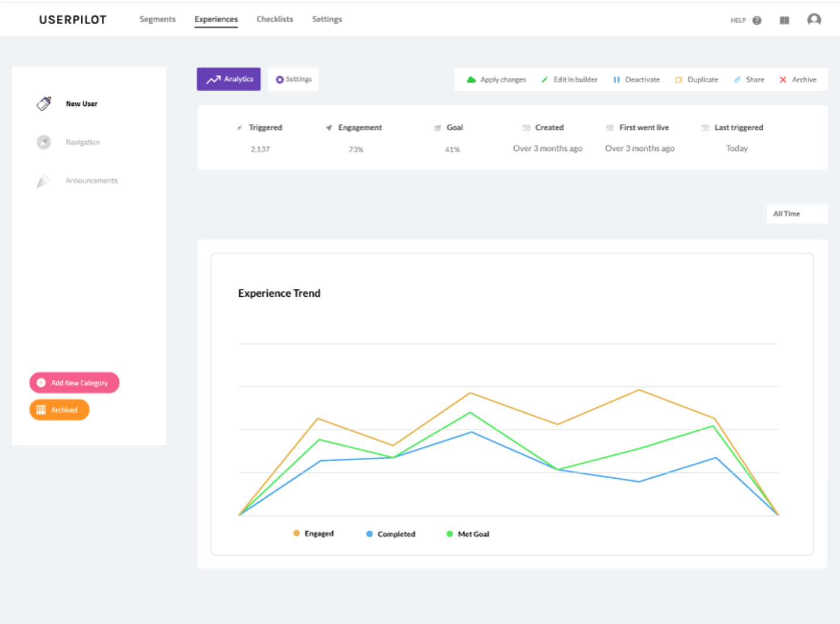The width and height of the screenshot is (840, 624).
Task: Click the New User baby bottle icon
Action: 44,104
